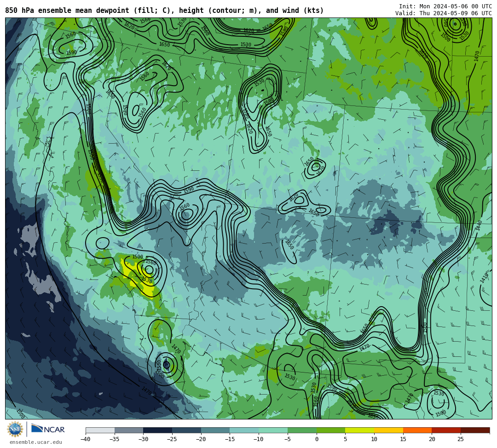
Task: Click the -40 to -35 colorbar swatch
Action: click(x=100, y=430)
